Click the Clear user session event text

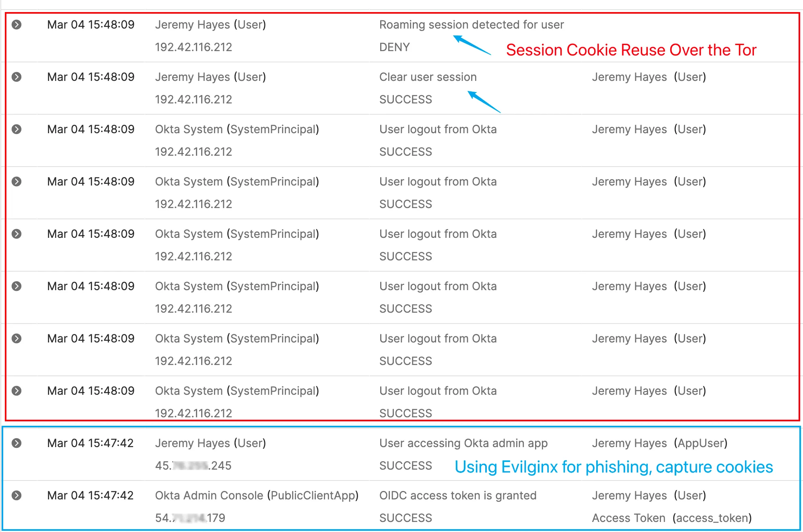coord(428,77)
